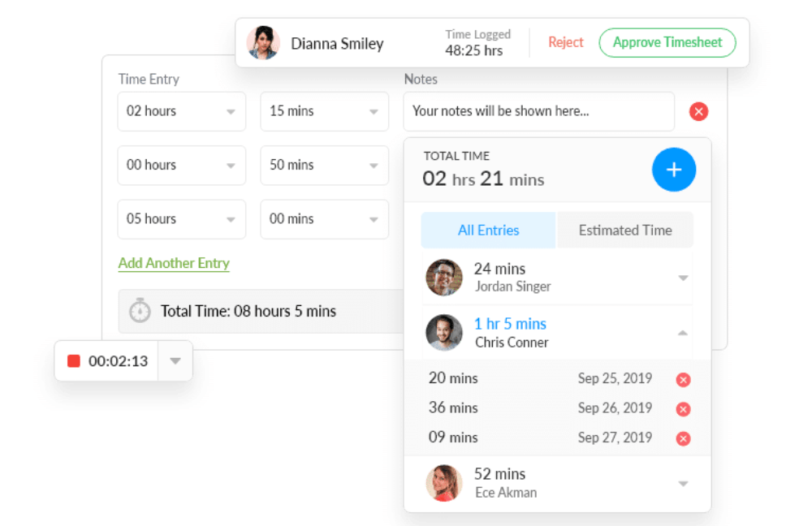Collapse Chris Conner's time entries
The width and height of the screenshot is (812, 526).
[683, 333]
